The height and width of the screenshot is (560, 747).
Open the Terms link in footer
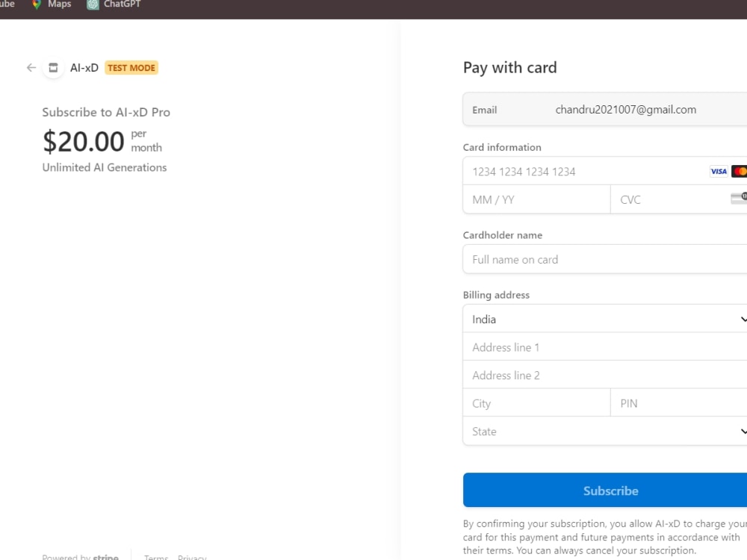pos(156,557)
